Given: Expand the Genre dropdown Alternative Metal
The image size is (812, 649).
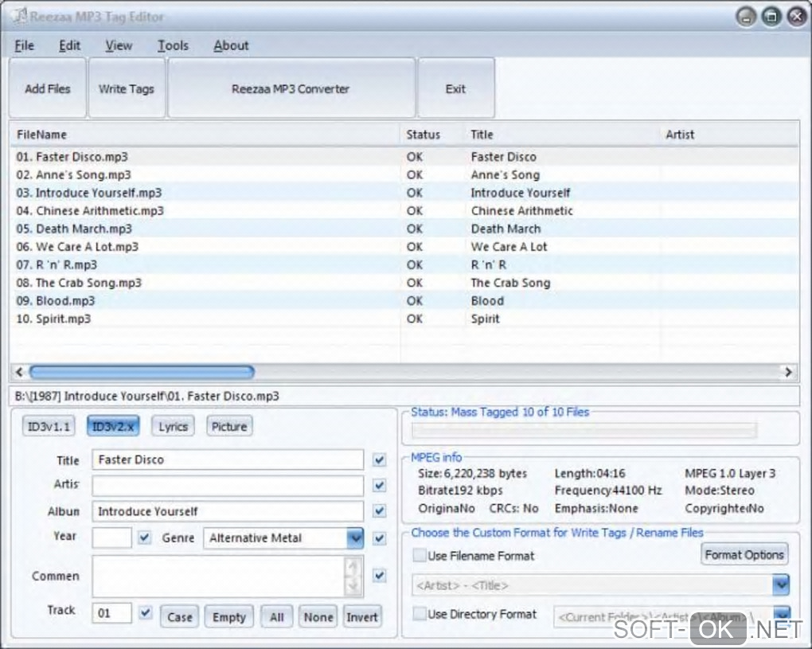Looking at the screenshot, I should point(355,538).
